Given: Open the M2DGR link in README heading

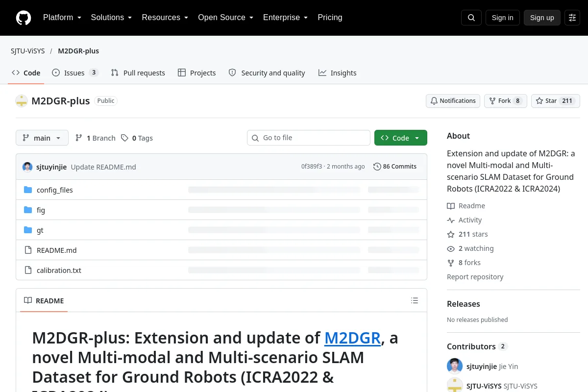Looking at the screenshot, I should click(353, 338).
